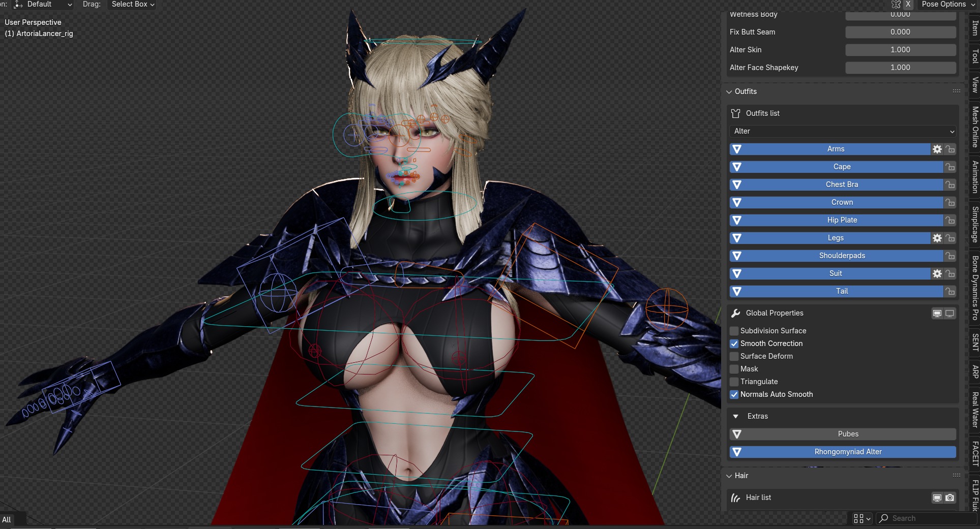This screenshot has width=980, height=529.
Task: Toggle the Rhongomyniad Alter extra button
Action: [x=843, y=452]
